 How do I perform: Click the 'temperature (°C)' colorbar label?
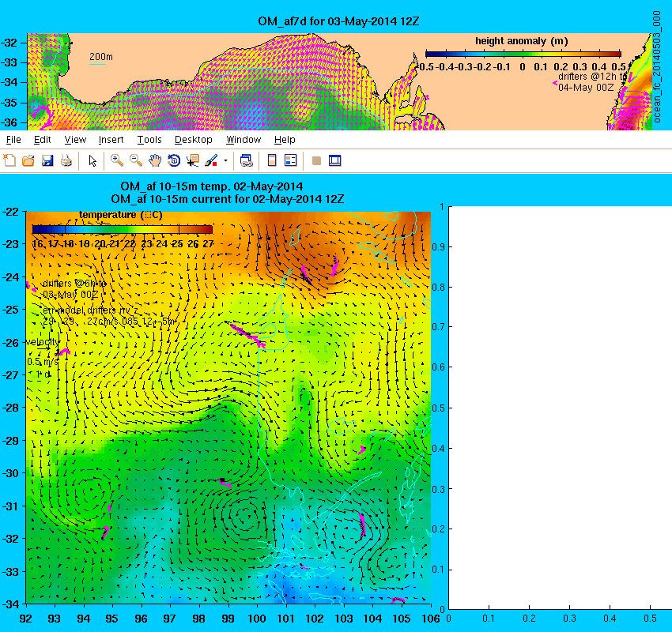pos(120,215)
